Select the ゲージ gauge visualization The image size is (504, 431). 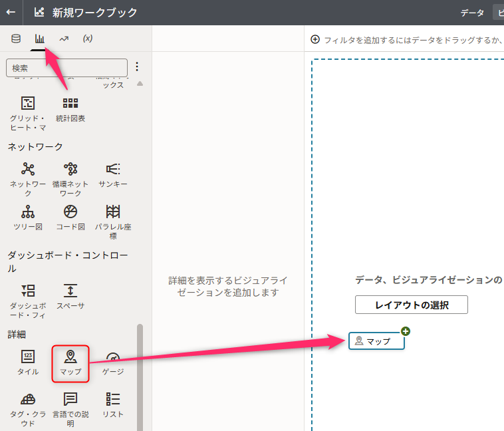tap(113, 364)
